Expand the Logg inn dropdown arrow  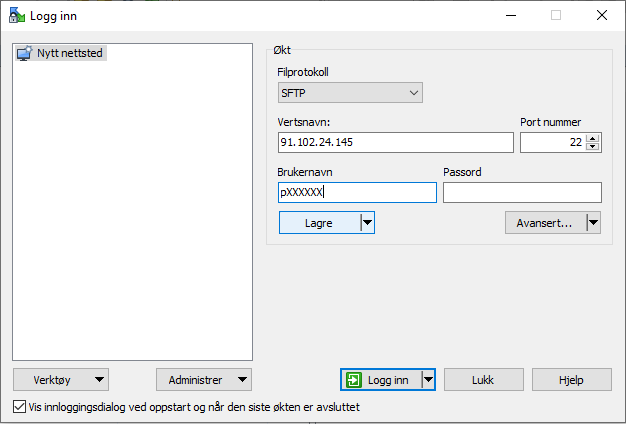tap(428, 380)
